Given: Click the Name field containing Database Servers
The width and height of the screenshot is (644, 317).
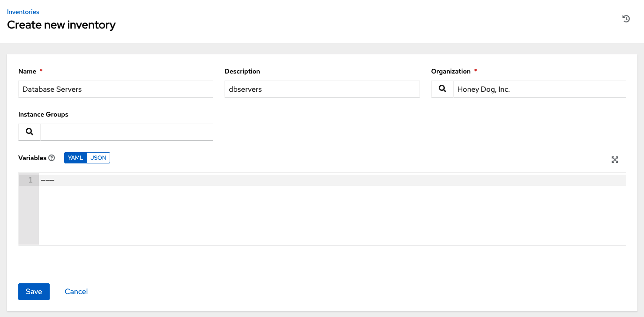Looking at the screenshot, I should tap(115, 89).
